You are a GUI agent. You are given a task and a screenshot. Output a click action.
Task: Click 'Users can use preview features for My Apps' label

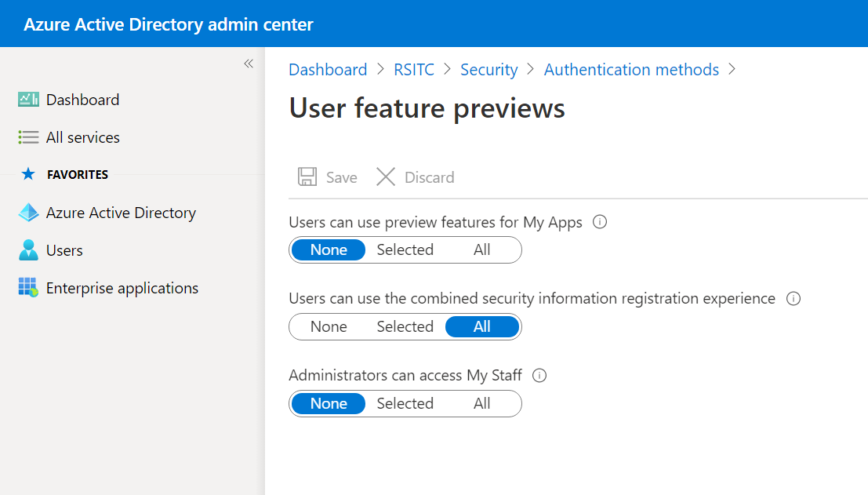pyautogui.click(x=436, y=222)
